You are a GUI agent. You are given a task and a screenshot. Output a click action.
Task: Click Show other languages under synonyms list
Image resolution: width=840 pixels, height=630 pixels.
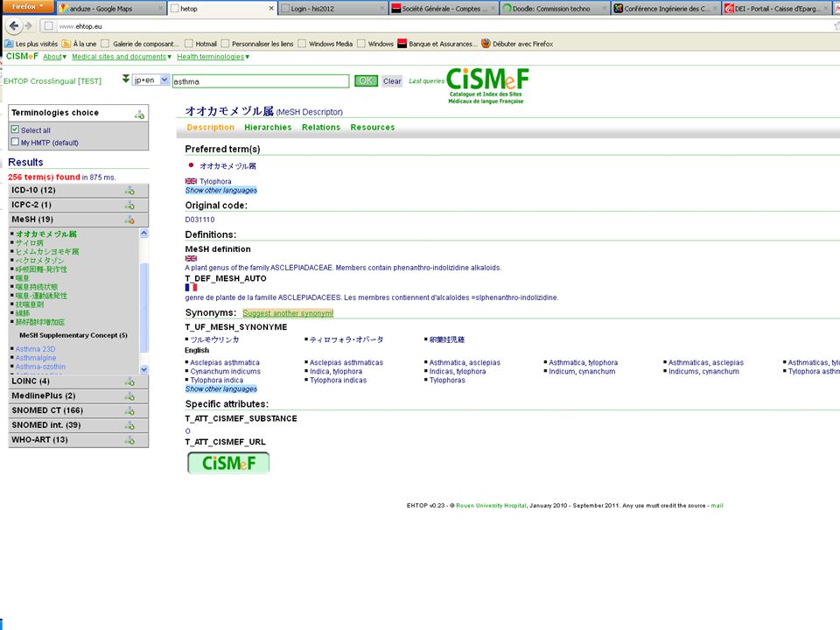220,388
